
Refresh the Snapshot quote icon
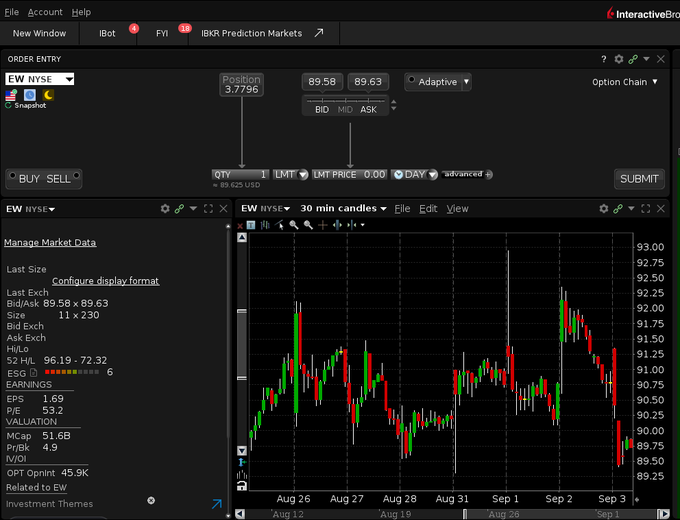(x=8, y=105)
